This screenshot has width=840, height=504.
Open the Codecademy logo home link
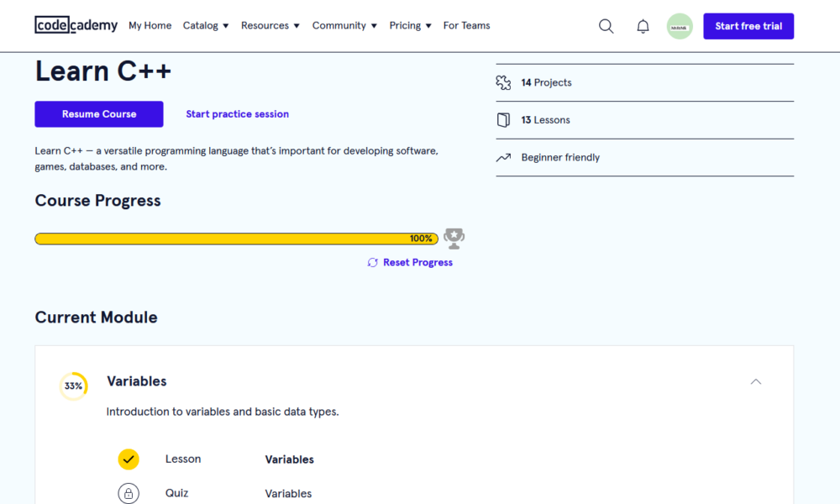coord(76,25)
